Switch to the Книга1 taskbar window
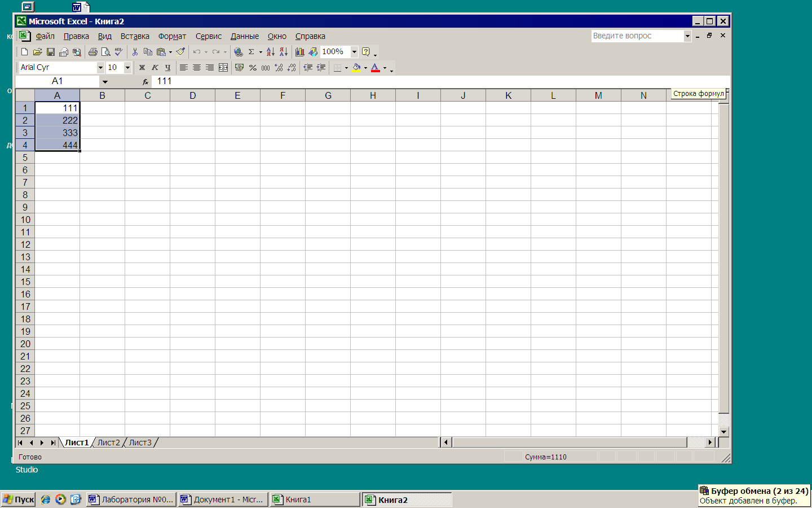This screenshot has height=508, width=812. pyautogui.click(x=315, y=500)
